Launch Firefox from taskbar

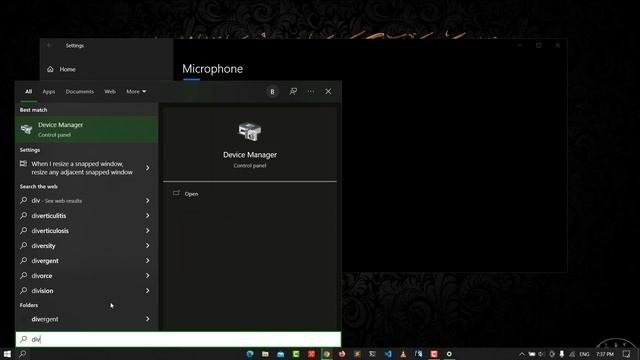(x=342, y=354)
